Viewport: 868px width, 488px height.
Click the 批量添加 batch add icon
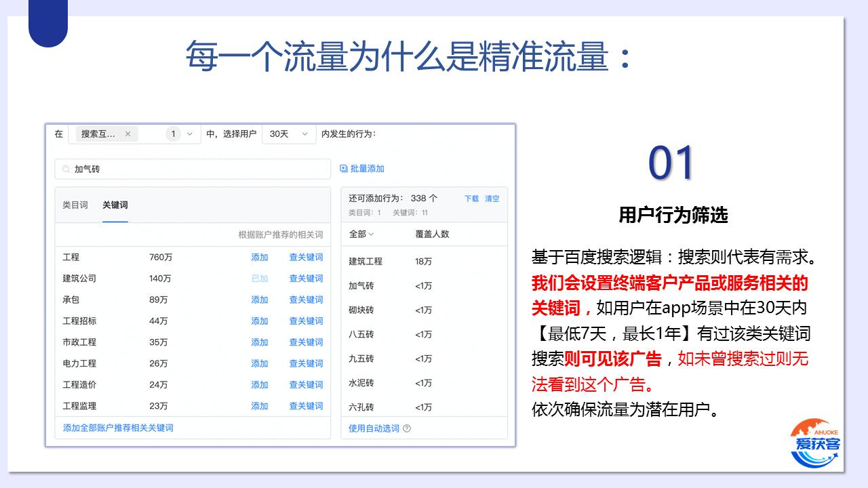[344, 169]
